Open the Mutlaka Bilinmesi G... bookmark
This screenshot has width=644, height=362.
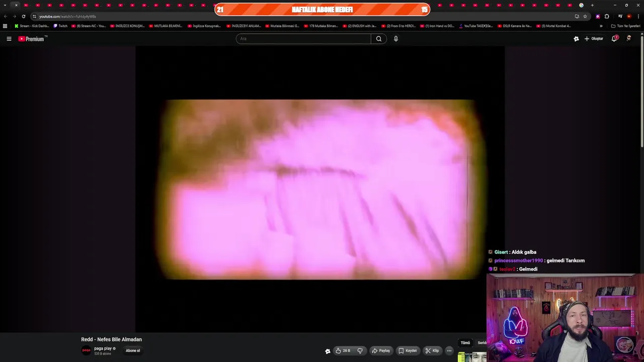[282, 26]
